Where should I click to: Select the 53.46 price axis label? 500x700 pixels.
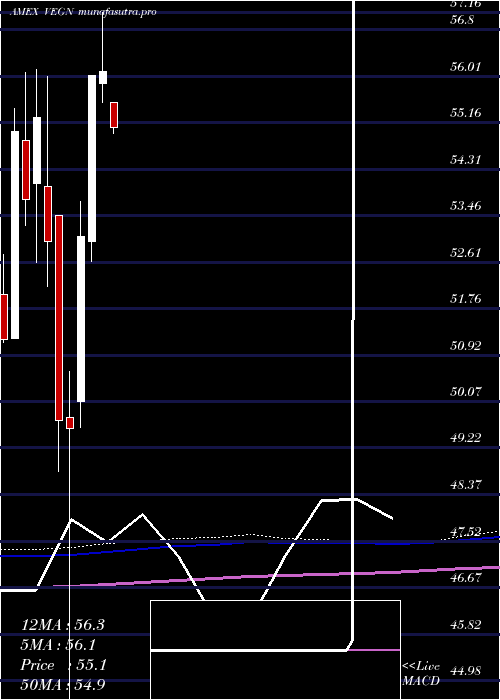click(466, 206)
